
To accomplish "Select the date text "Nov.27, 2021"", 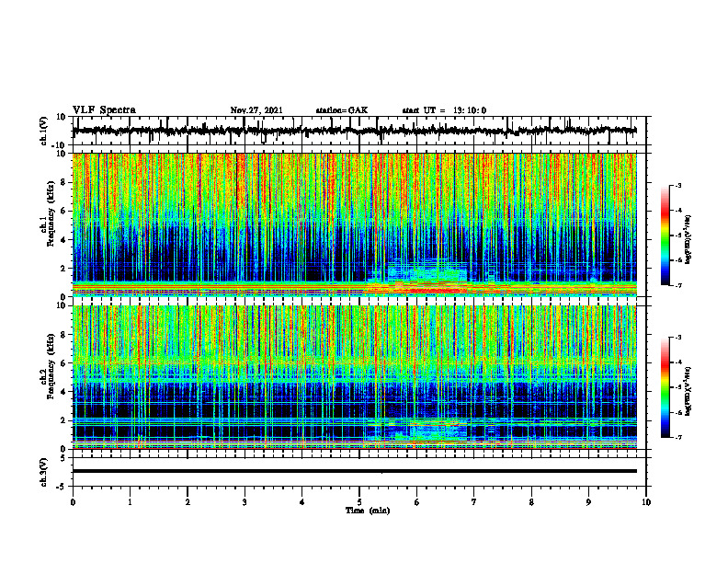I will pyautogui.click(x=256, y=110).
